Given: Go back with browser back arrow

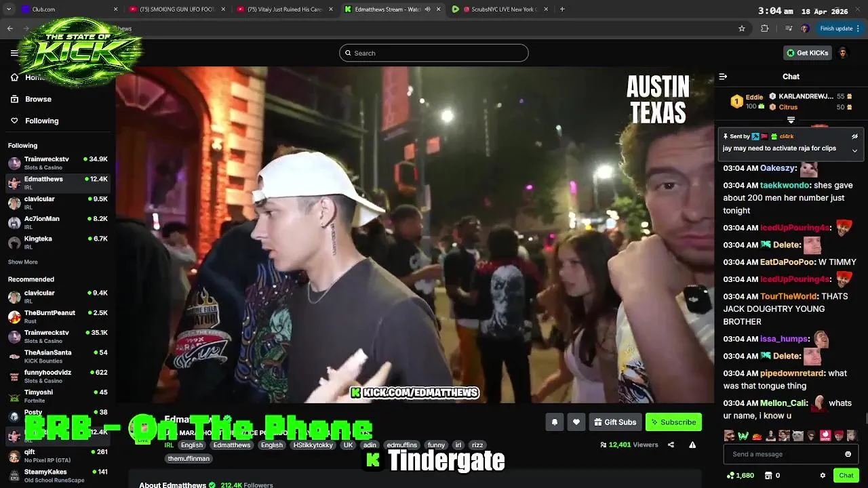Looking at the screenshot, I should pyautogui.click(x=9, y=28).
